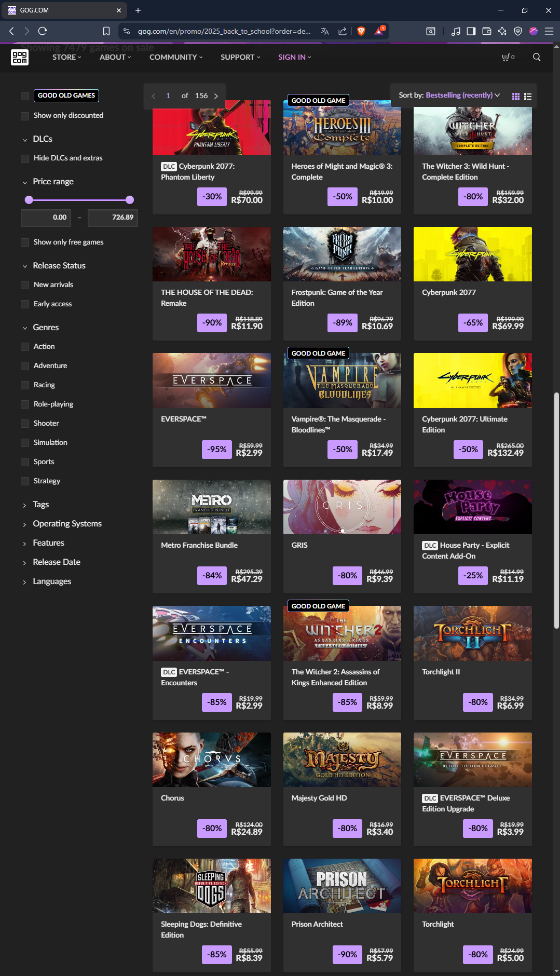Screen dimensions: 560x976
Task: Open Brave Rewards triangle icon
Action: (x=379, y=31)
